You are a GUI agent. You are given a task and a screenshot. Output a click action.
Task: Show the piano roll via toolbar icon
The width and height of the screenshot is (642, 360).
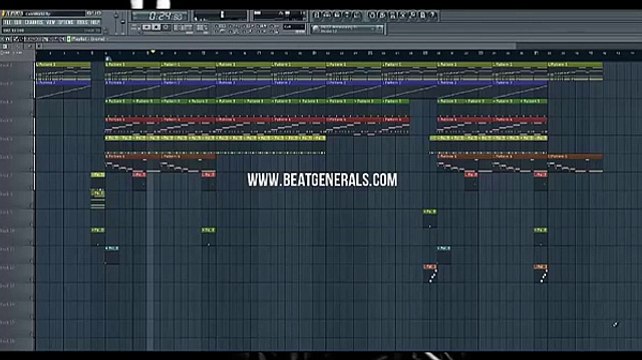click(337, 16)
